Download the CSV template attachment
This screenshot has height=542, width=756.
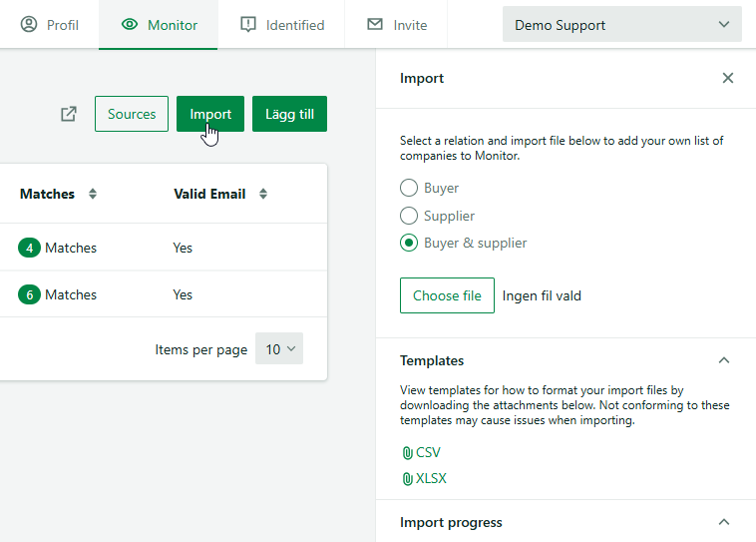click(x=421, y=453)
